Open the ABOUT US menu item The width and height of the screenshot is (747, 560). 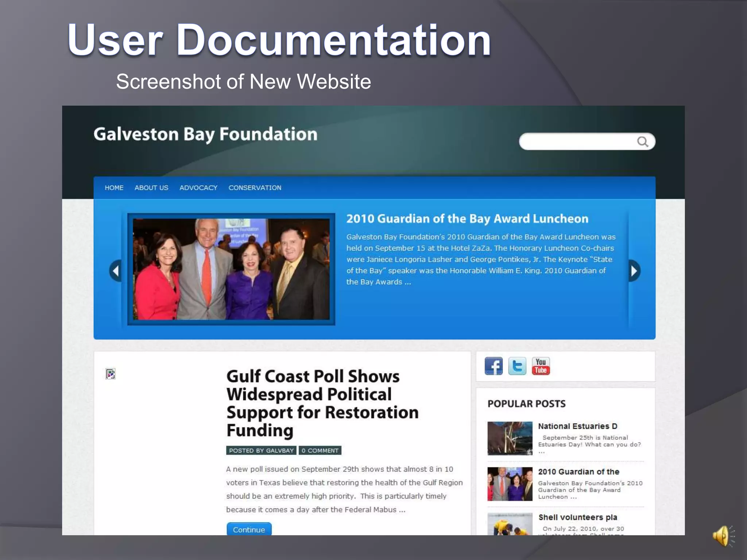pos(151,188)
